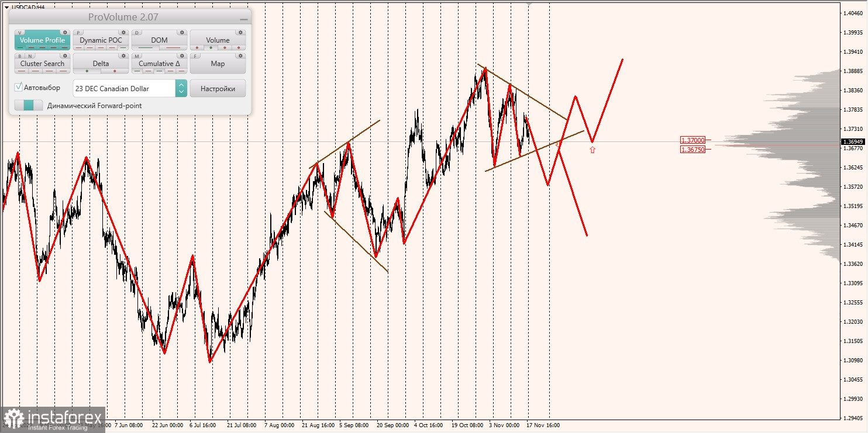This screenshot has height=433, width=868.
Task: Click the current price tag 1.36949
Action: (x=853, y=141)
